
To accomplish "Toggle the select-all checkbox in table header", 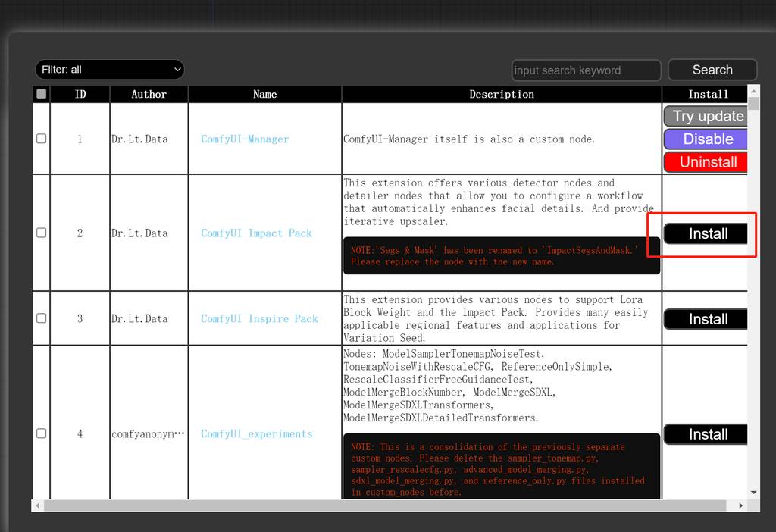I will pyautogui.click(x=42, y=94).
